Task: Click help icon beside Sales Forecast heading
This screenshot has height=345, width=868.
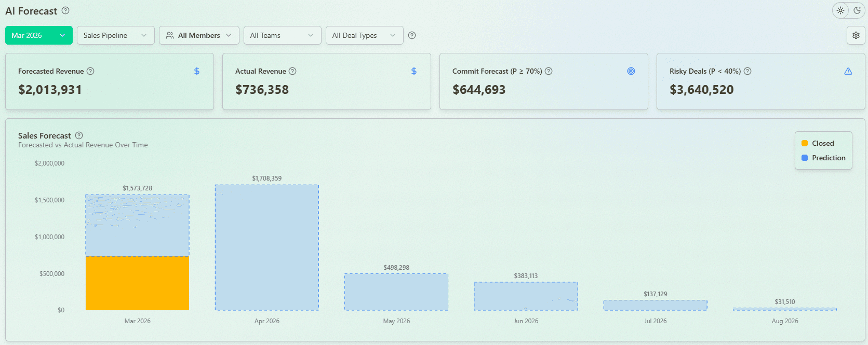Action: pos(79,135)
